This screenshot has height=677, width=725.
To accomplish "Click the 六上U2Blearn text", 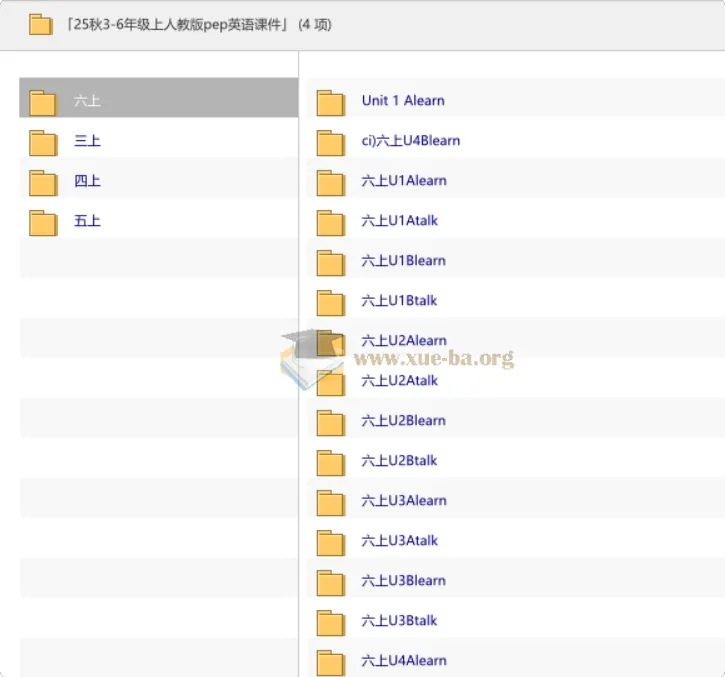I will (x=403, y=420).
